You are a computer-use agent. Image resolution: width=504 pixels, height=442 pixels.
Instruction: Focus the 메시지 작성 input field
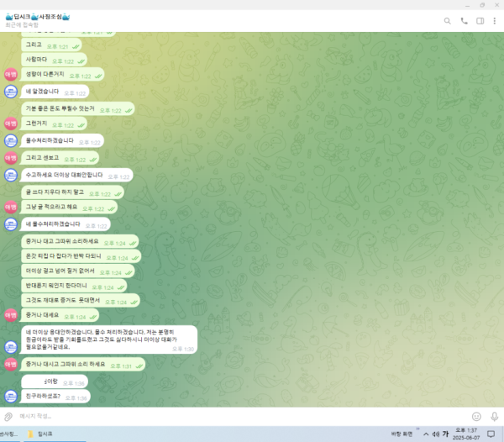(x=241, y=416)
